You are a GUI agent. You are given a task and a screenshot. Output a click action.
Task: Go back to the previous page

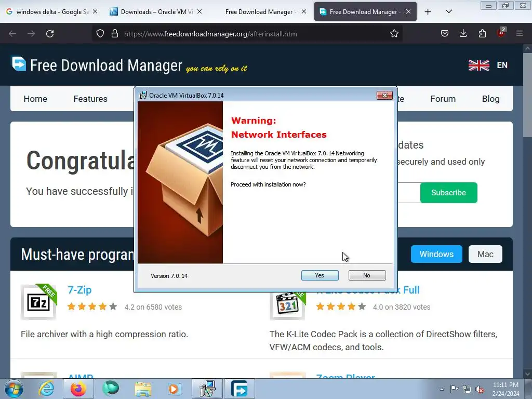point(12,34)
